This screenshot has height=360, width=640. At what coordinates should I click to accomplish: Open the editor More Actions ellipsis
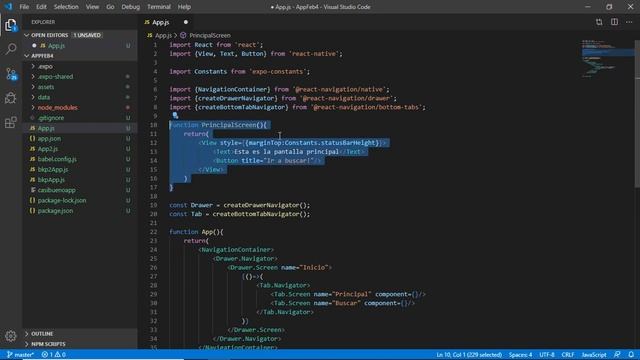(x=629, y=22)
